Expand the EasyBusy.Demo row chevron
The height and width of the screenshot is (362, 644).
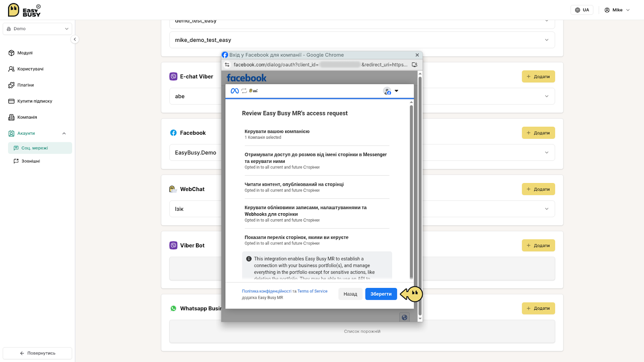547,152
